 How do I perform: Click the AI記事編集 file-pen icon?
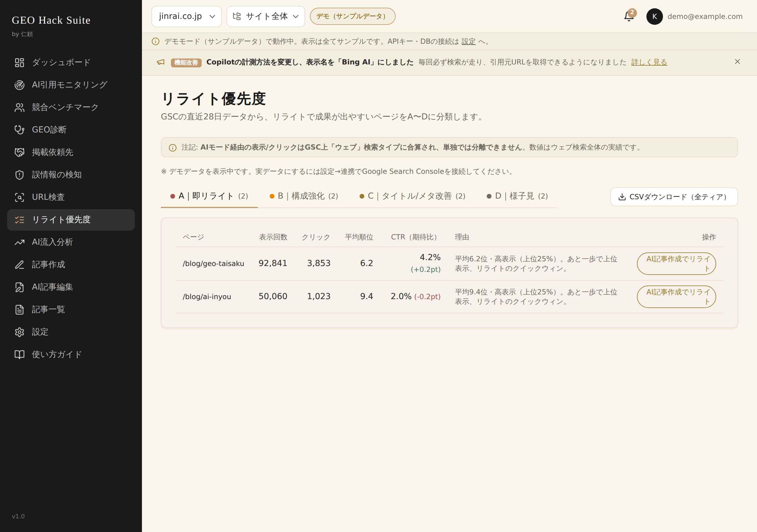(20, 287)
